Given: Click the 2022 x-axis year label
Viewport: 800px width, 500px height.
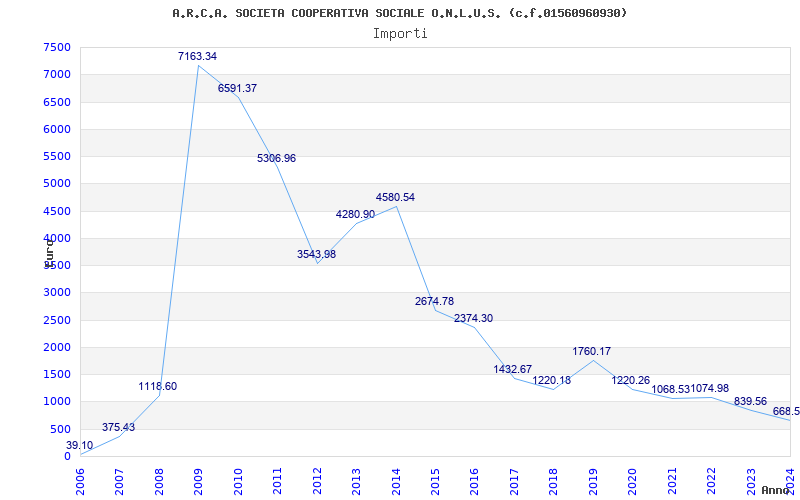Looking at the screenshot, I should 712,481.
